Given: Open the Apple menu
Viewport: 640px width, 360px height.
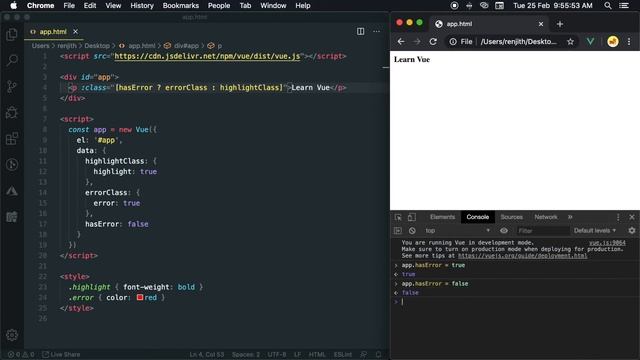Looking at the screenshot, I should click(13, 6).
